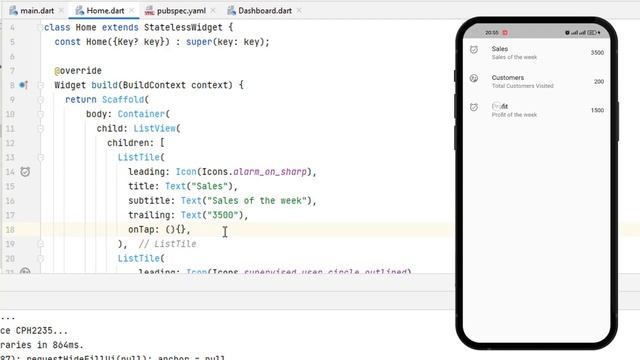Screen dimensions: 640x360
Task: Collapse the Container fold on line 10
Action: [x=40, y=114]
